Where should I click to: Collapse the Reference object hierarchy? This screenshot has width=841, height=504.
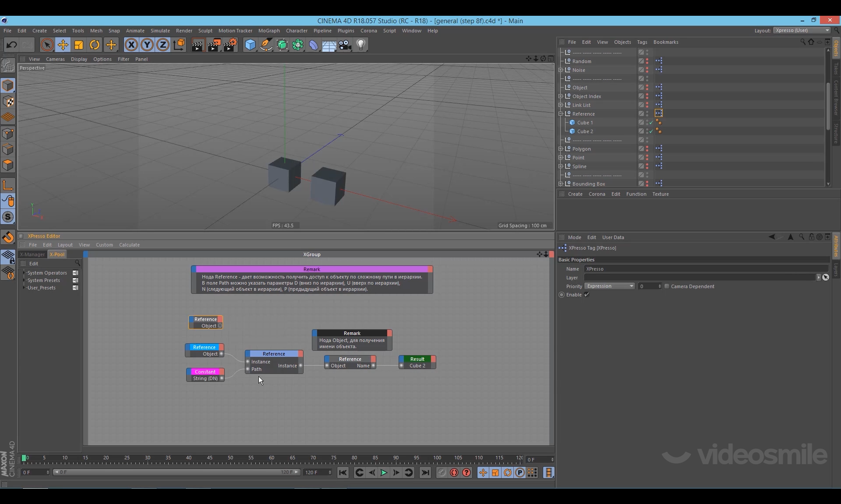coord(561,114)
